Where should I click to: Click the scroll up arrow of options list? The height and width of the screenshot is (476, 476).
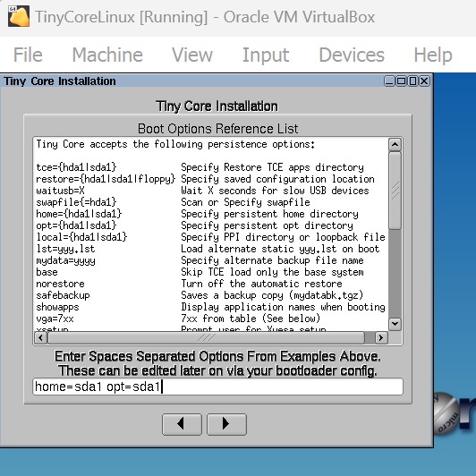pyautogui.click(x=395, y=145)
